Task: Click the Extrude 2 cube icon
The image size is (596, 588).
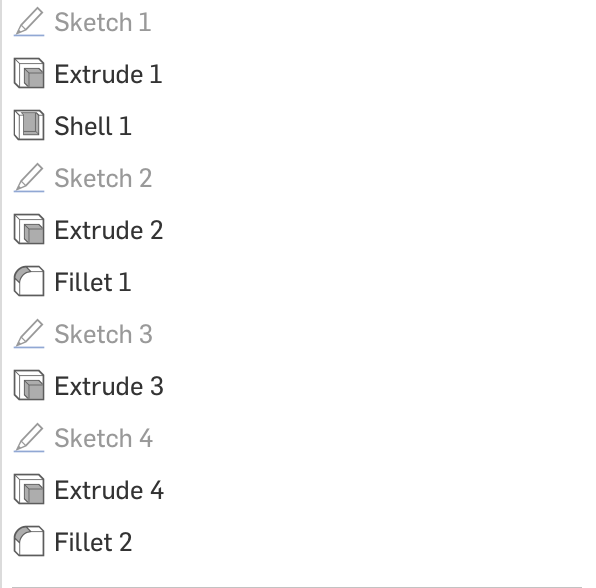Action: click(29, 229)
